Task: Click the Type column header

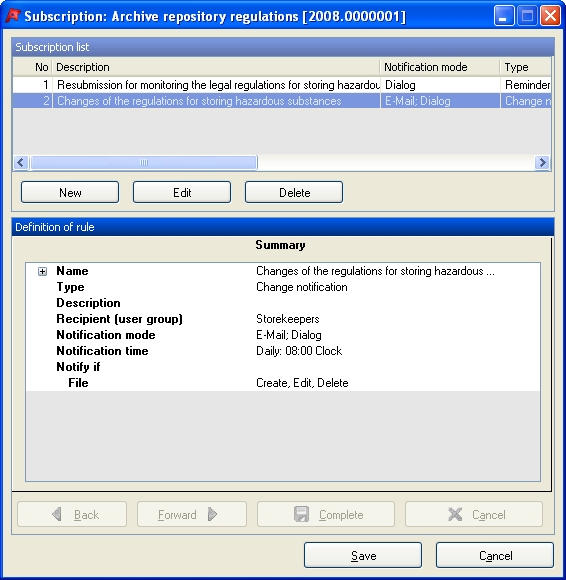Action: click(x=526, y=67)
